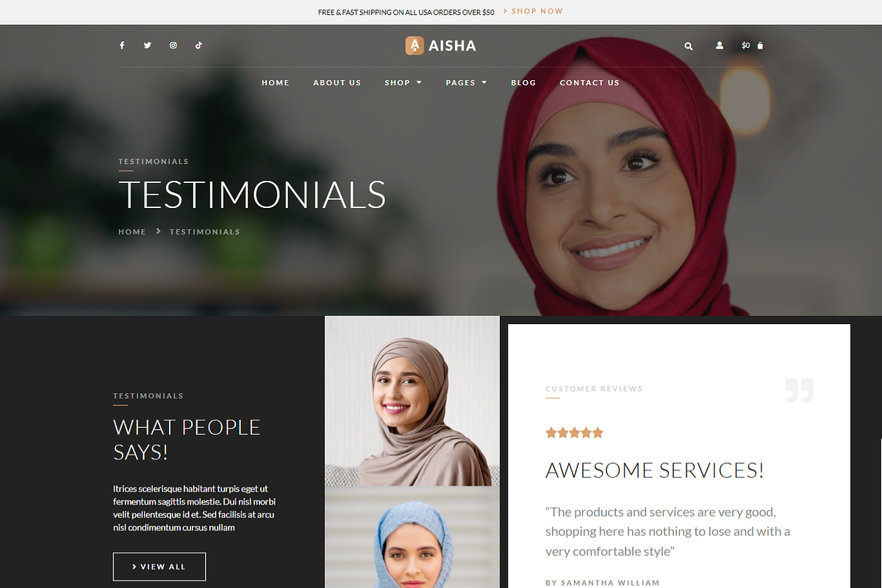
Task: Click the Shop Now link
Action: 534,12
